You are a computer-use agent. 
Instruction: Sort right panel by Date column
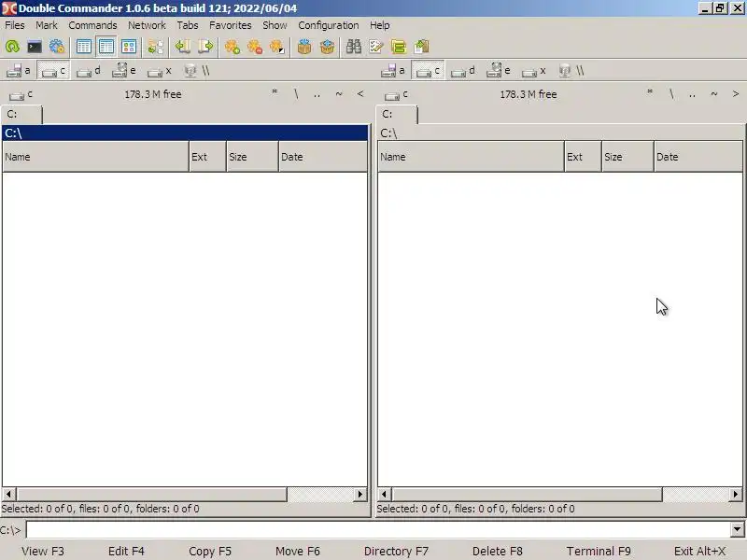[698, 157]
